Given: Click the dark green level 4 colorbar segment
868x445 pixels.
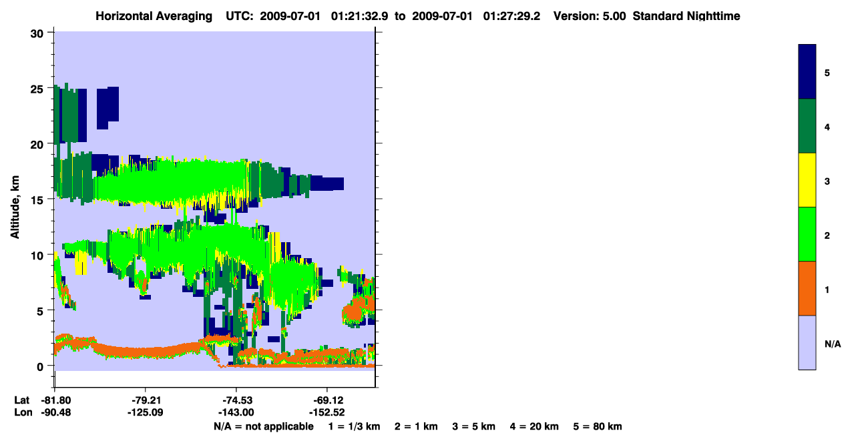Looking at the screenshot, I should [x=807, y=126].
